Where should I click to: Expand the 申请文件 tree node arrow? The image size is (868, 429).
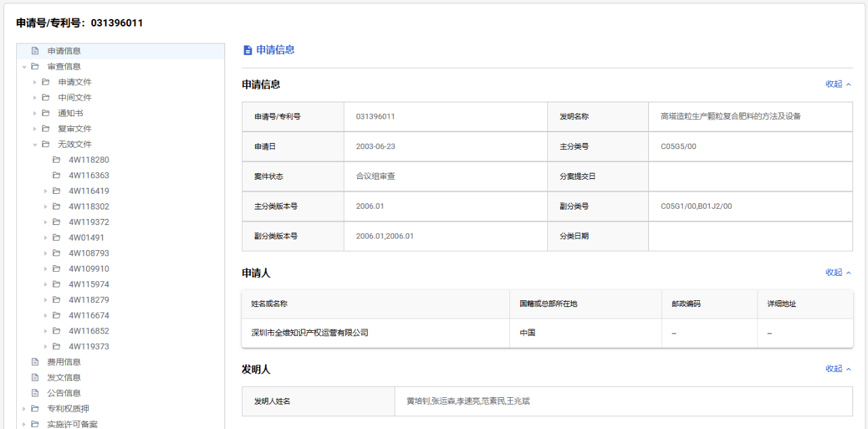35,82
